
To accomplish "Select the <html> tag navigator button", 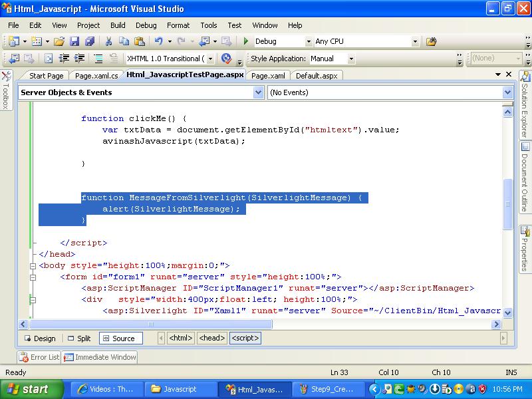I will pyautogui.click(x=181, y=338).
